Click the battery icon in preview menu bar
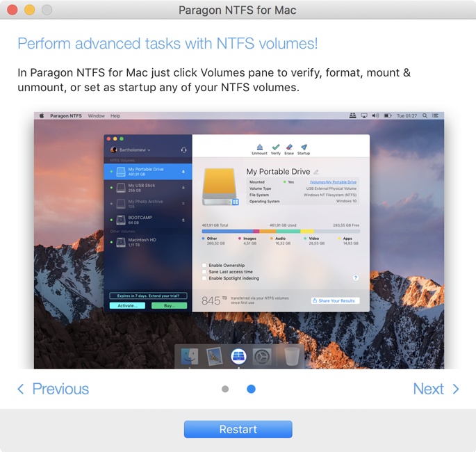This screenshot has height=452, width=476. click(x=388, y=115)
